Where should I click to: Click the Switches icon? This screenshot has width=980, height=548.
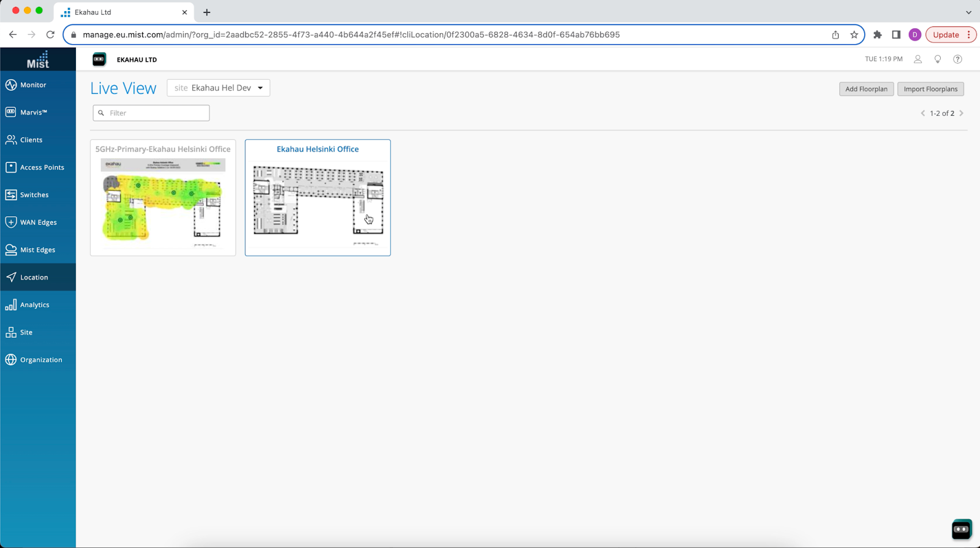coord(11,195)
